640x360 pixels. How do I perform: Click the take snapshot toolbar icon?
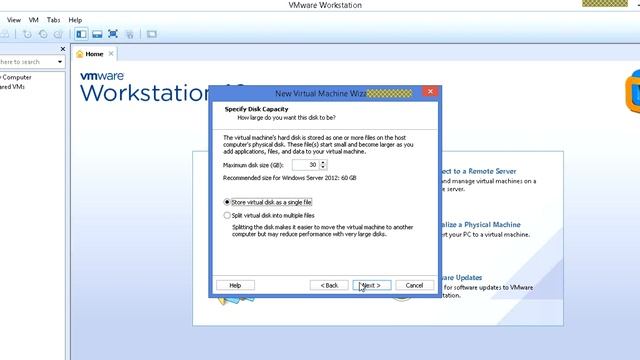(x=27, y=34)
